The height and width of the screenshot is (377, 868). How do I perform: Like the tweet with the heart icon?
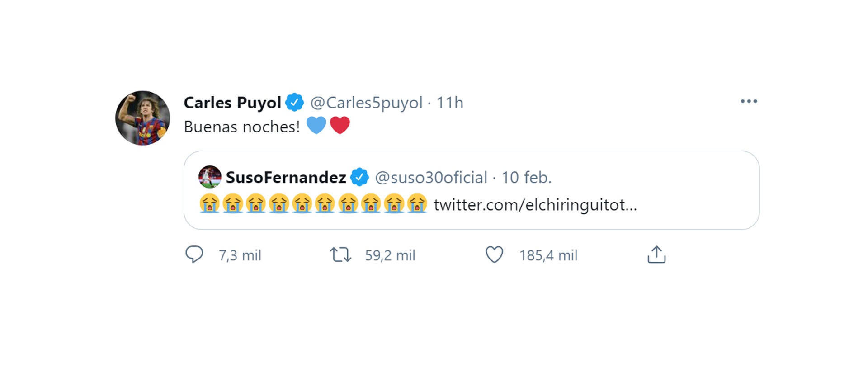[494, 254]
